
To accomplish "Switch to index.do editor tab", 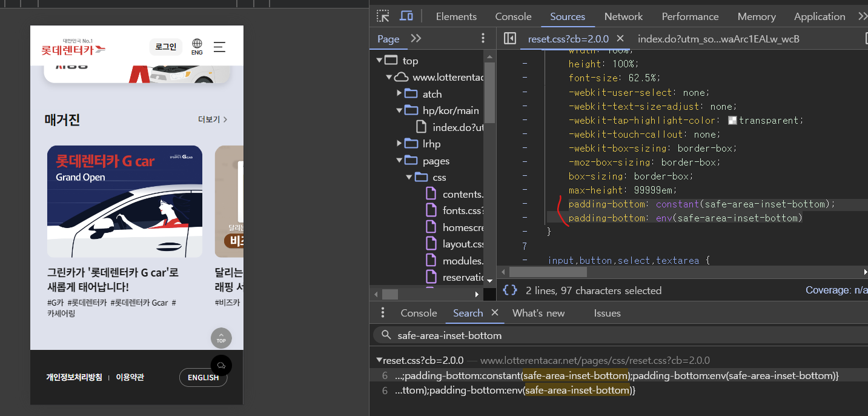I will [x=718, y=39].
